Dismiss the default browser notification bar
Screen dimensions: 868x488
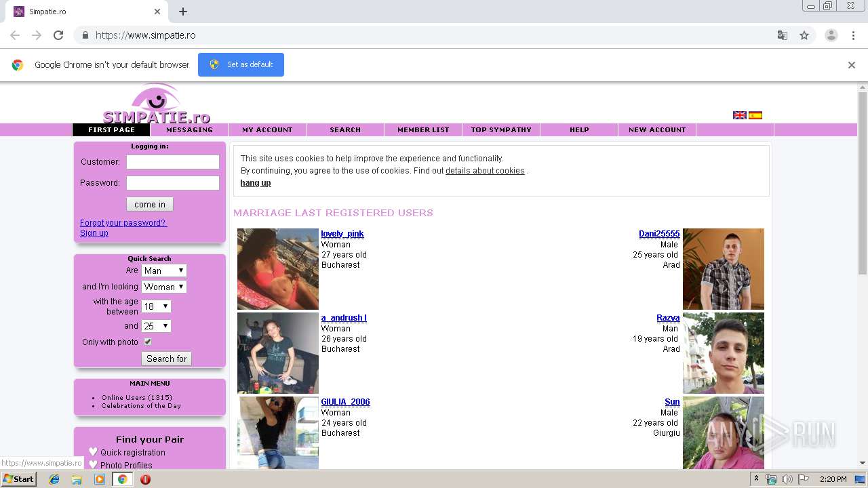(852, 65)
